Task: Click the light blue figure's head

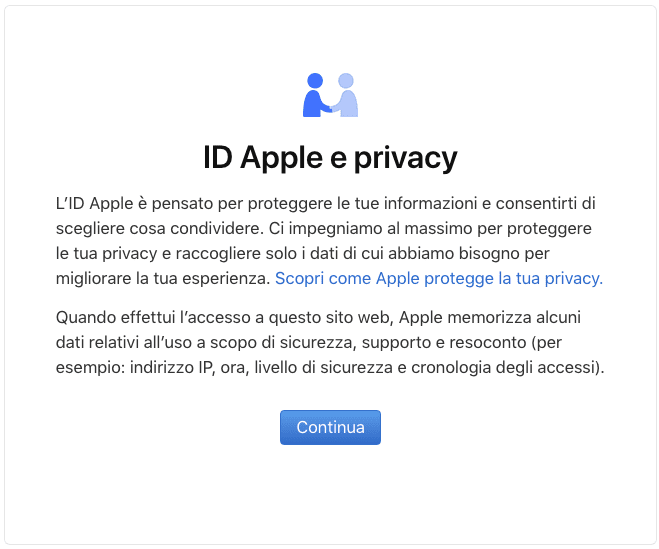Action: [346, 81]
